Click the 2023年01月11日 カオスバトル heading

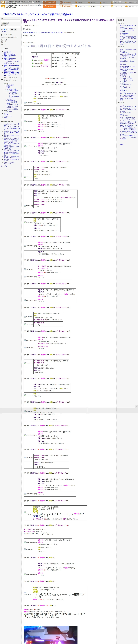point(57,46)
